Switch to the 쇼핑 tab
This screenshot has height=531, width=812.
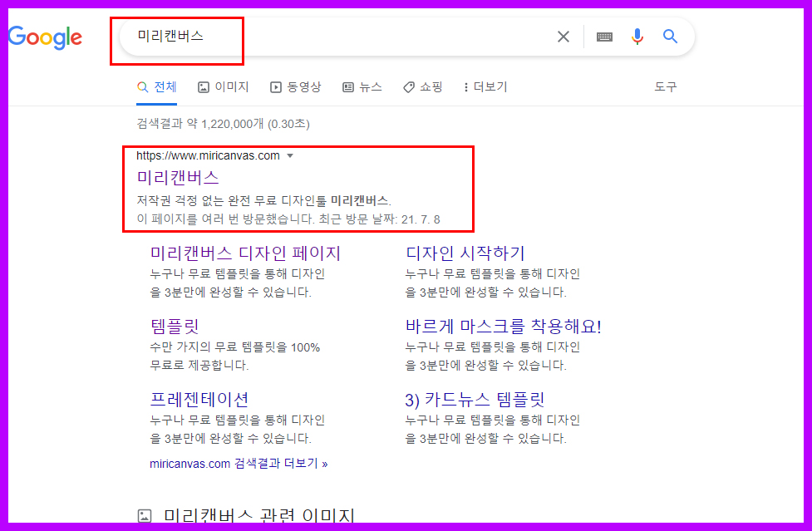422,87
